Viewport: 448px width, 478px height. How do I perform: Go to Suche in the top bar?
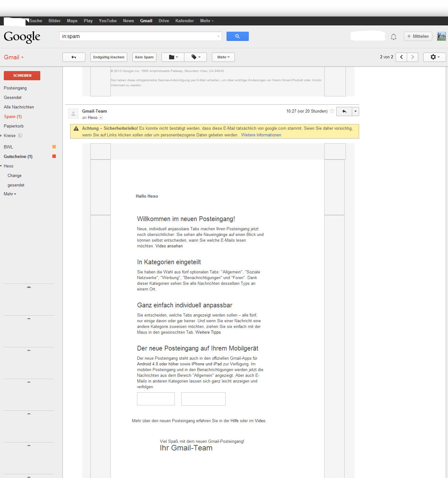[36, 21]
